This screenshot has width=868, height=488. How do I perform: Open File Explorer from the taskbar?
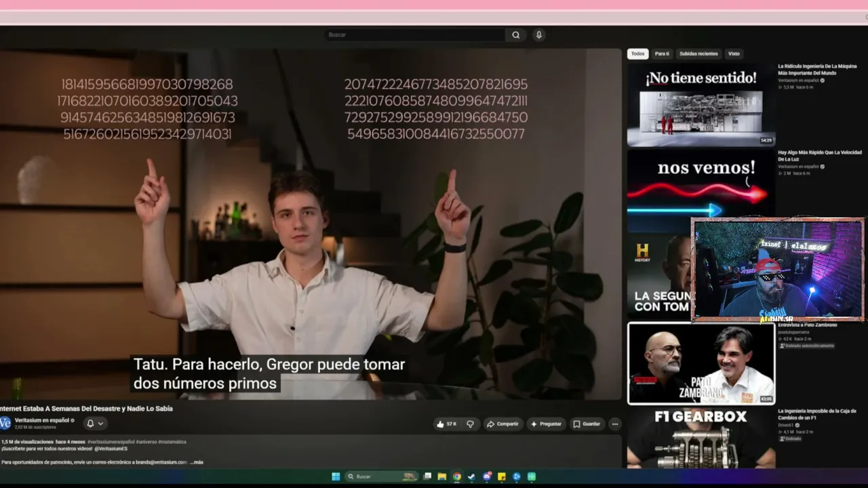[442, 476]
